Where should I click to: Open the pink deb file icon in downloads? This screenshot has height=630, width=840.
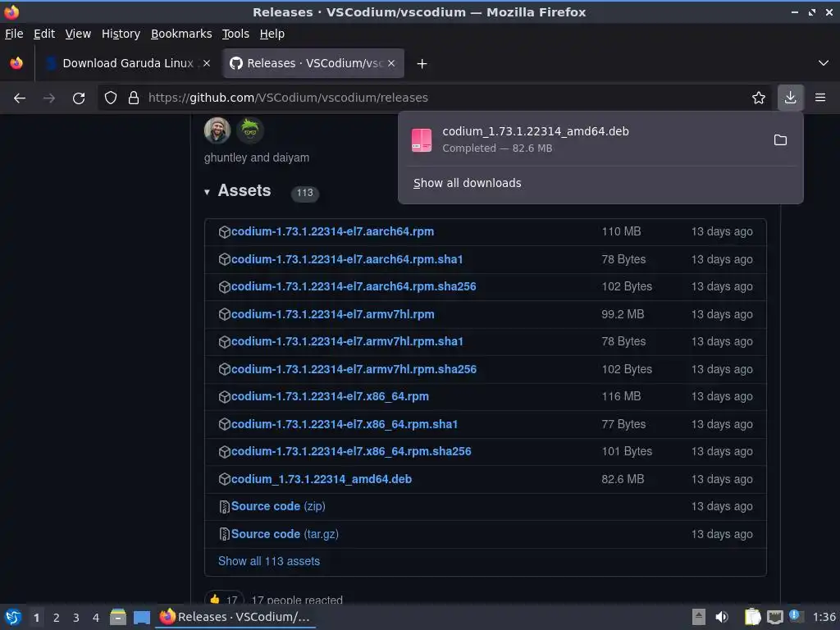[x=422, y=140]
